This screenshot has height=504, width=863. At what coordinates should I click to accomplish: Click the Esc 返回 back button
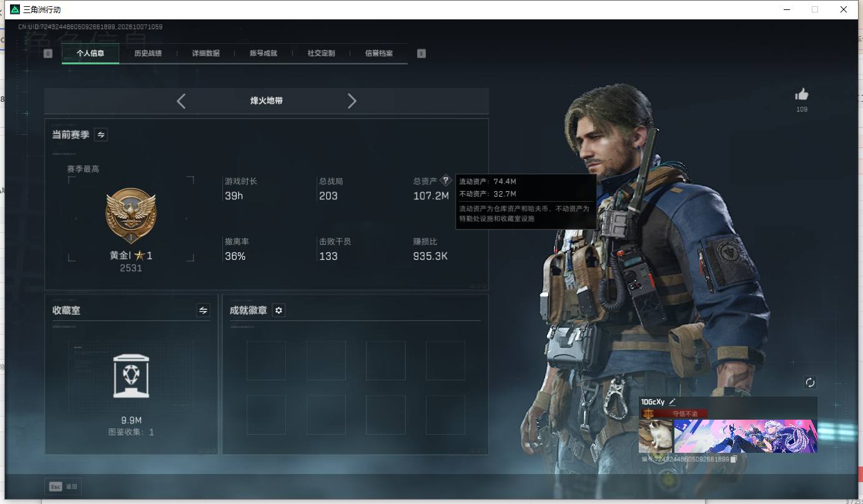coord(63,487)
